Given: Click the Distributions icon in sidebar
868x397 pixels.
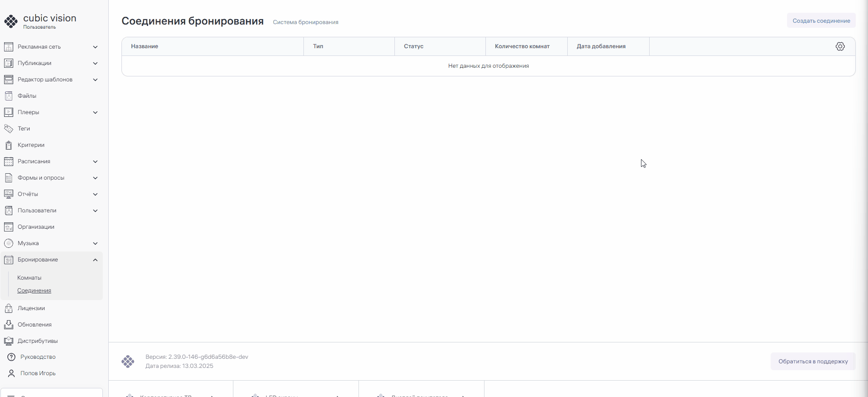Looking at the screenshot, I should click(9, 341).
